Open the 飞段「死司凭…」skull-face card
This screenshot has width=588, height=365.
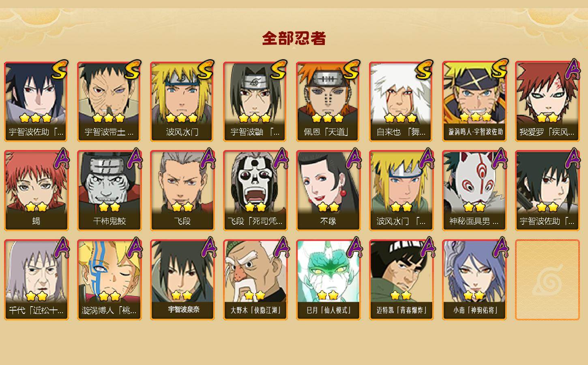pos(255,191)
